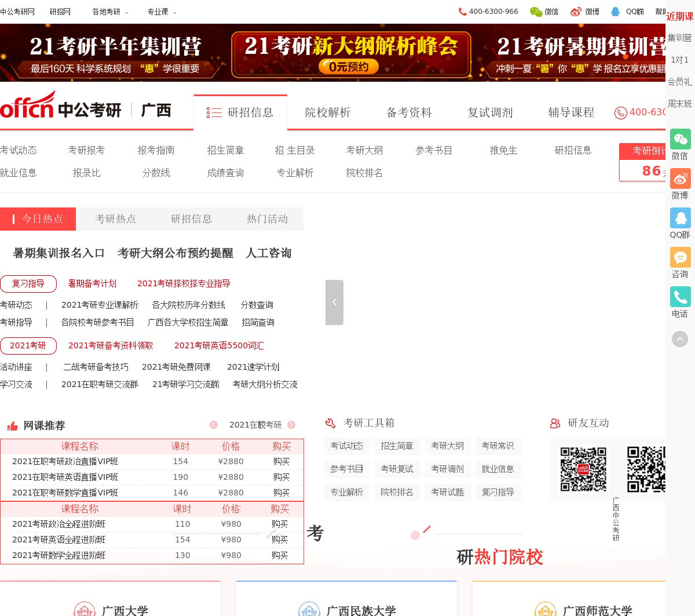Image resolution: width=695 pixels, height=616 pixels.
Task: Click next arrow beside 2021在职考研
Action: tap(291, 425)
